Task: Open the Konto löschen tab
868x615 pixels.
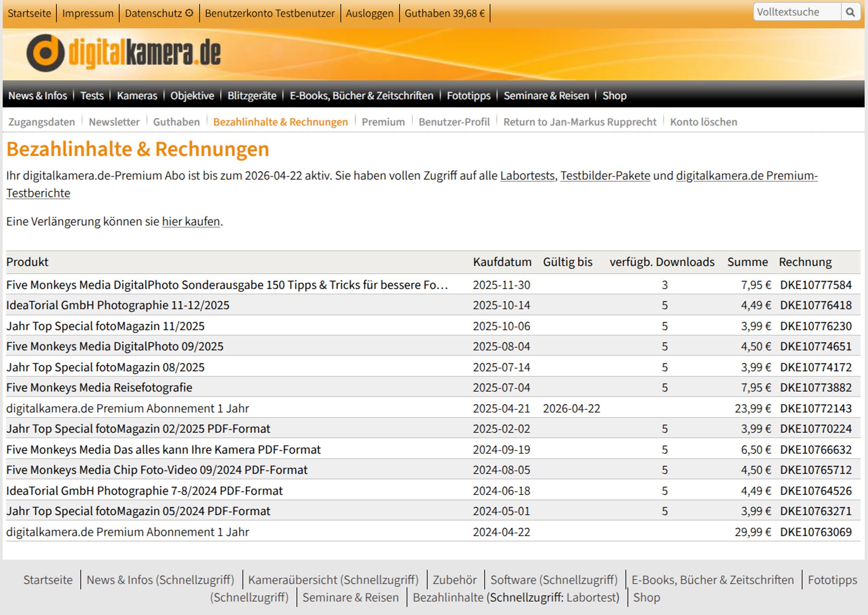Action: 704,122
